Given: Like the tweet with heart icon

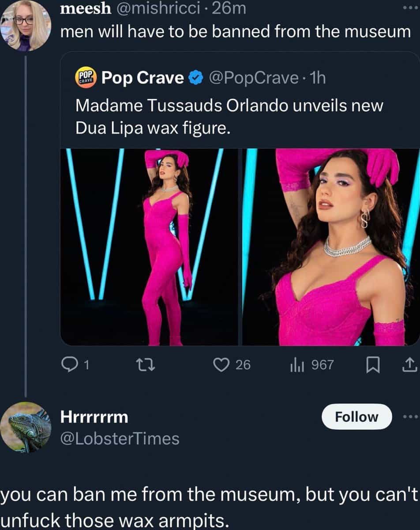Looking at the screenshot, I should point(219,364).
